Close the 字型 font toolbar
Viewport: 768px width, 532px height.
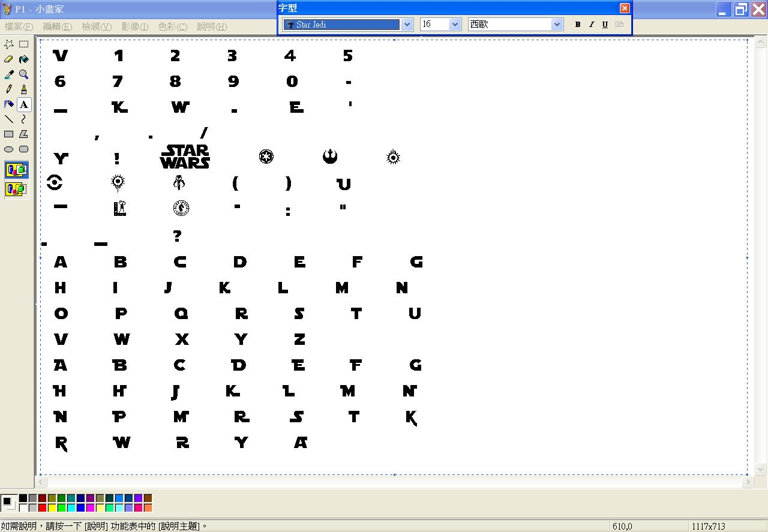click(x=625, y=8)
